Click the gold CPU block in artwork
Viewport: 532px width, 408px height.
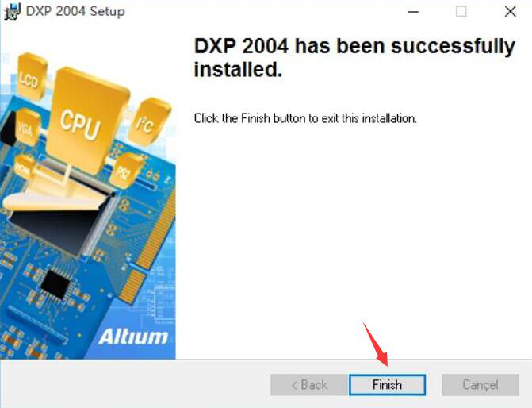point(85,119)
